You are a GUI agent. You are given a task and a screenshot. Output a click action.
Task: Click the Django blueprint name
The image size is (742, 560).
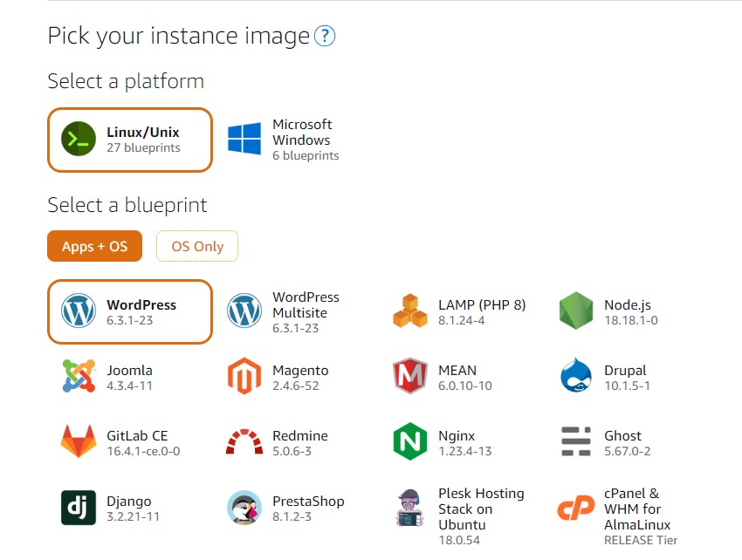click(128, 502)
